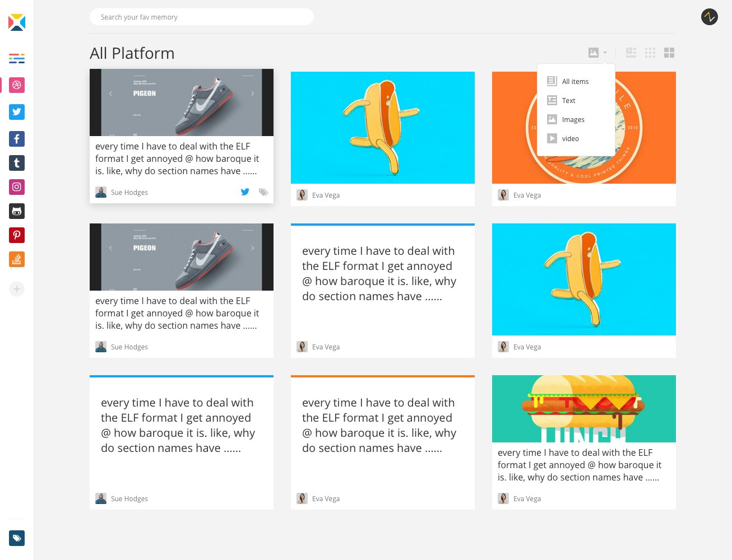Open the GitHub sidebar icon
The height and width of the screenshot is (560, 732).
[x=17, y=211]
